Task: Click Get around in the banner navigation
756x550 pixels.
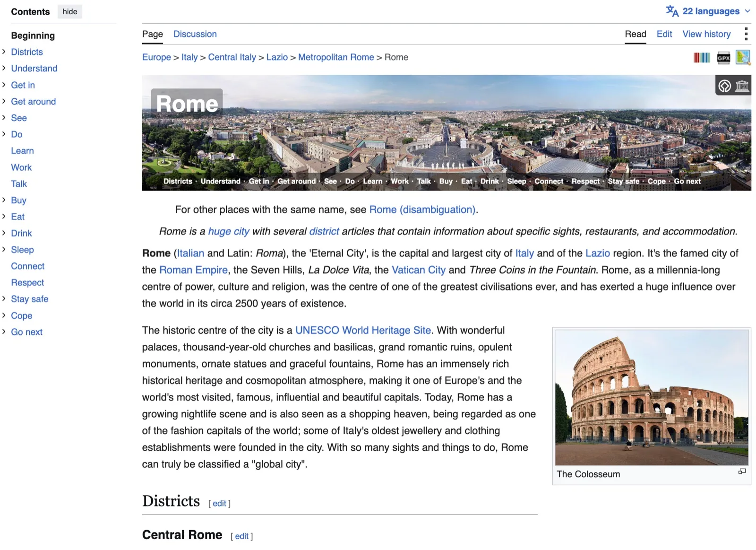Action: [296, 181]
